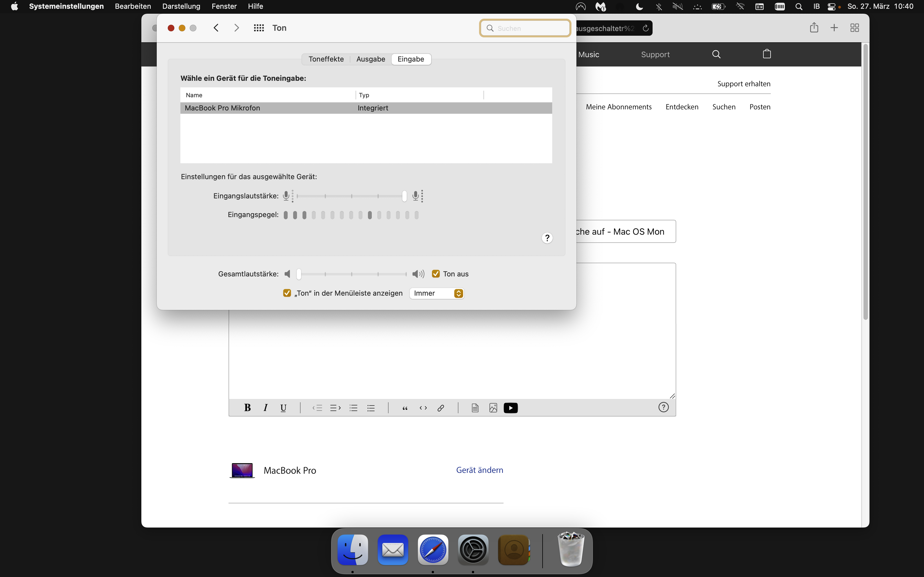
Task: Switch to the Toneffekte tab
Action: 326,59
